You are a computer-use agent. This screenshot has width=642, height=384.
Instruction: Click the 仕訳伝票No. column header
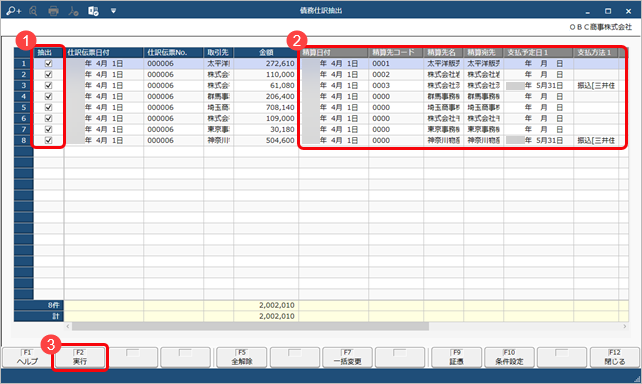(173, 52)
